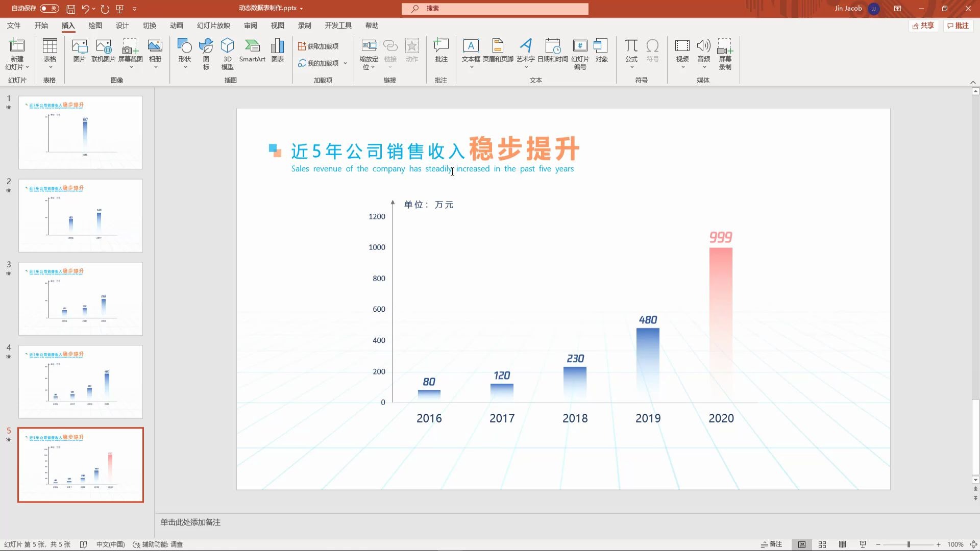
Task: Insert a comment (批注) from ribbon
Action: tap(441, 51)
